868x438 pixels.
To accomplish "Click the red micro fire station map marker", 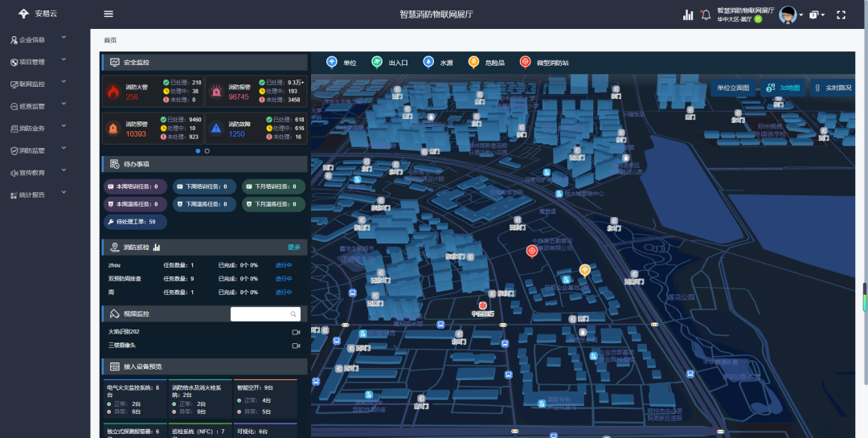I will [x=532, y=252].
